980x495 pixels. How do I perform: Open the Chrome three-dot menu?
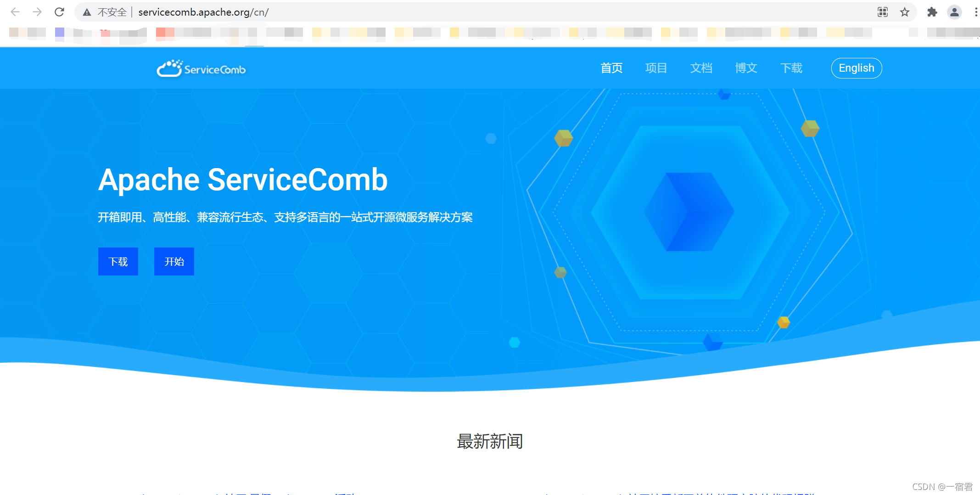[976, 12]
